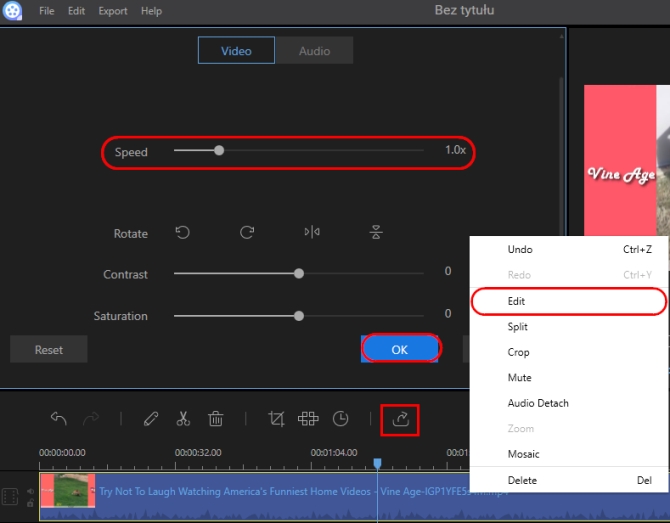The image size is (670, 523).
Task: Click the clock duration icon
Action: click(x=340, y=419)
